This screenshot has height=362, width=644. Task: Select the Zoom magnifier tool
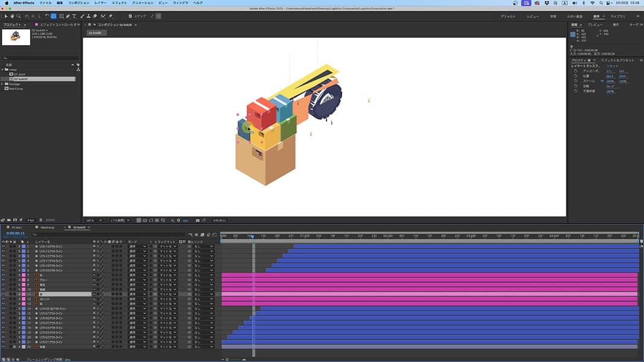click(19, 16)
